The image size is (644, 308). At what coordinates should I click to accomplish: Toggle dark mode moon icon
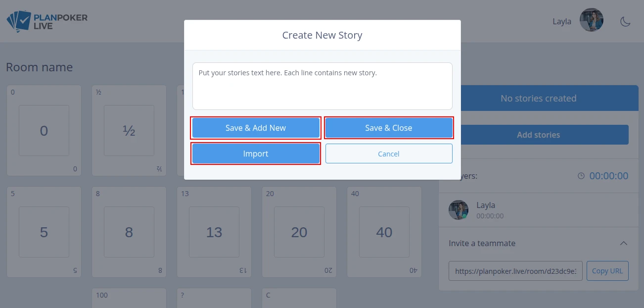625,21
